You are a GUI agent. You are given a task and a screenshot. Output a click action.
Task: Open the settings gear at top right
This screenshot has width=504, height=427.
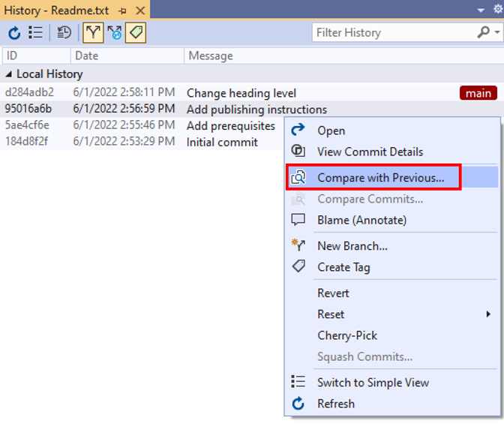tap(497, 9)
